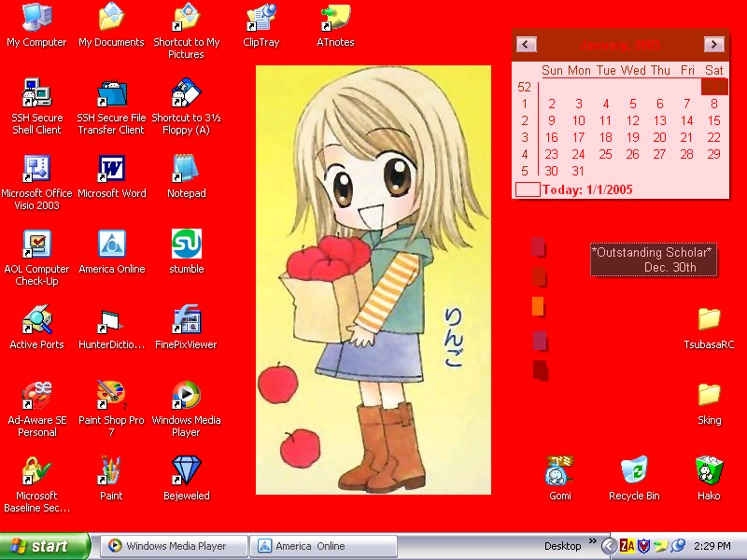Select January 10 on the calendar

[x=578, y=120]
